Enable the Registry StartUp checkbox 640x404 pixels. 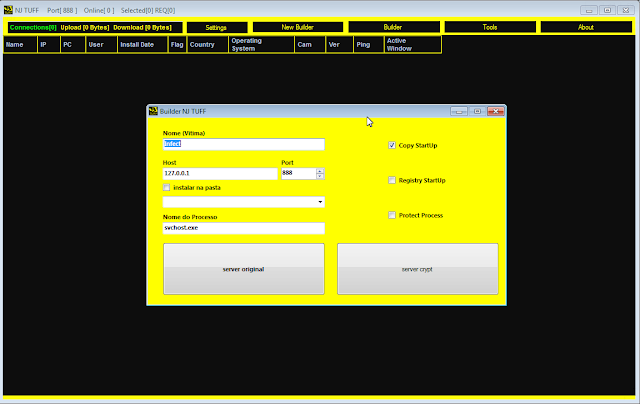pos(392,180)
